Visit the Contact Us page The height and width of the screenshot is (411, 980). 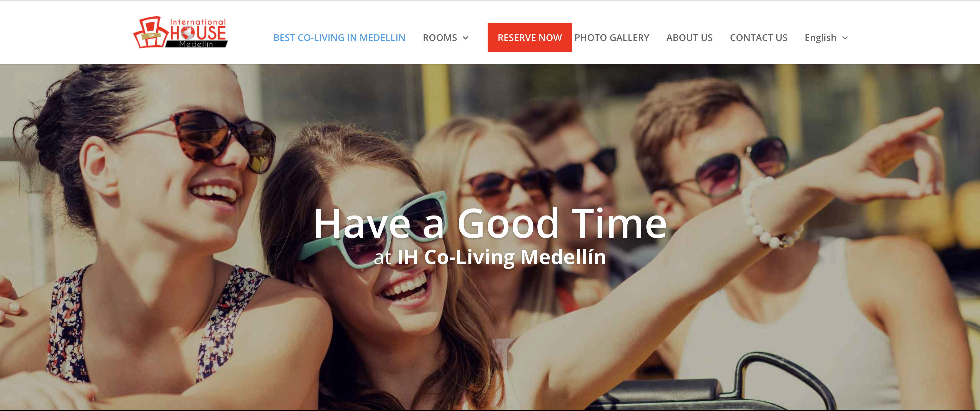pos(759,38)
